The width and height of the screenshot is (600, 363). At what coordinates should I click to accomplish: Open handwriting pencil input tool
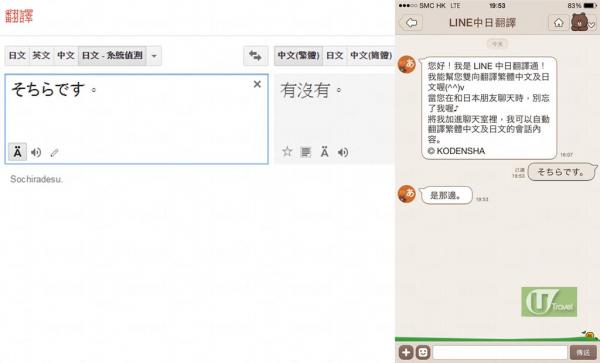point(54,153)
